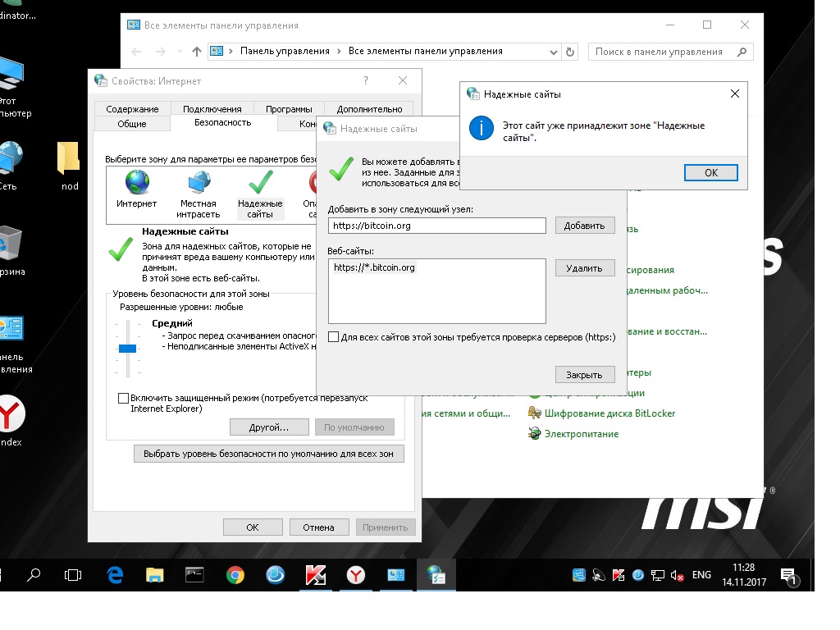Enable https server verification checkbox
The width and height of the screenshot is (840, 630).
pyautogui.click(x=333, y=337)
